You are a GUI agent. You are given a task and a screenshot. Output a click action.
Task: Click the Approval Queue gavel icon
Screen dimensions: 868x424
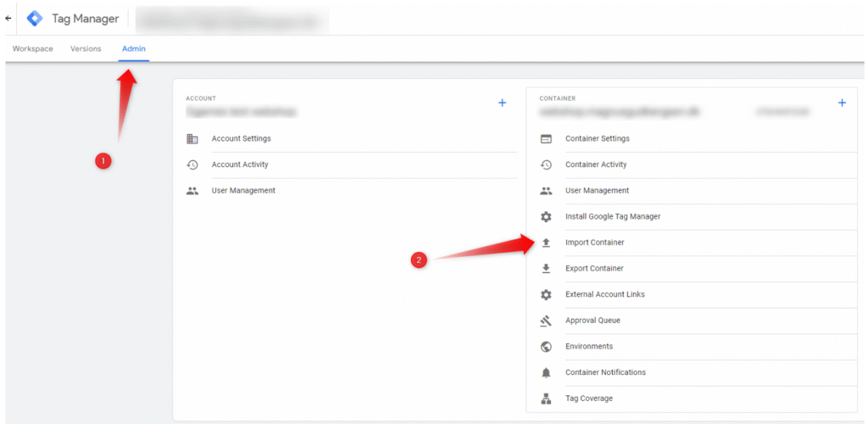pyautogui.click(x=546, y=321)
